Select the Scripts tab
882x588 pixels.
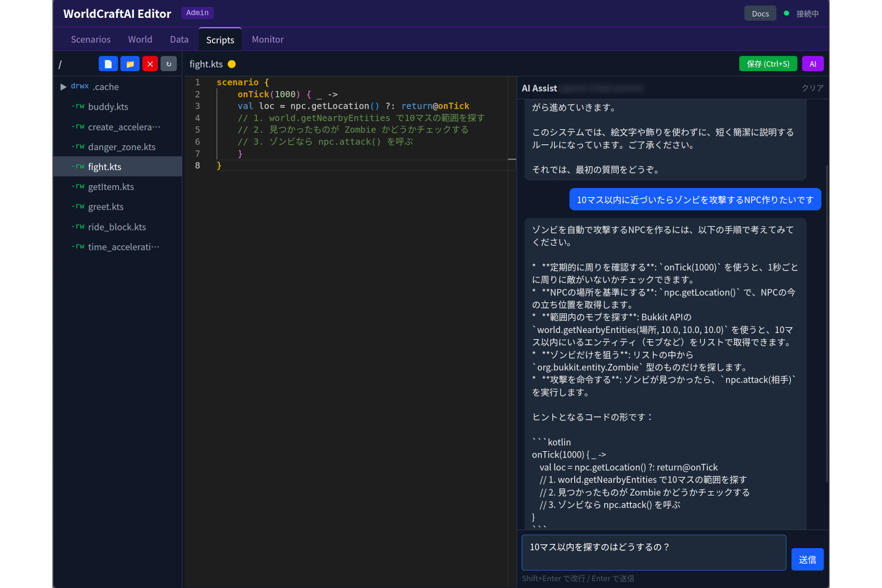coord(220,40)
